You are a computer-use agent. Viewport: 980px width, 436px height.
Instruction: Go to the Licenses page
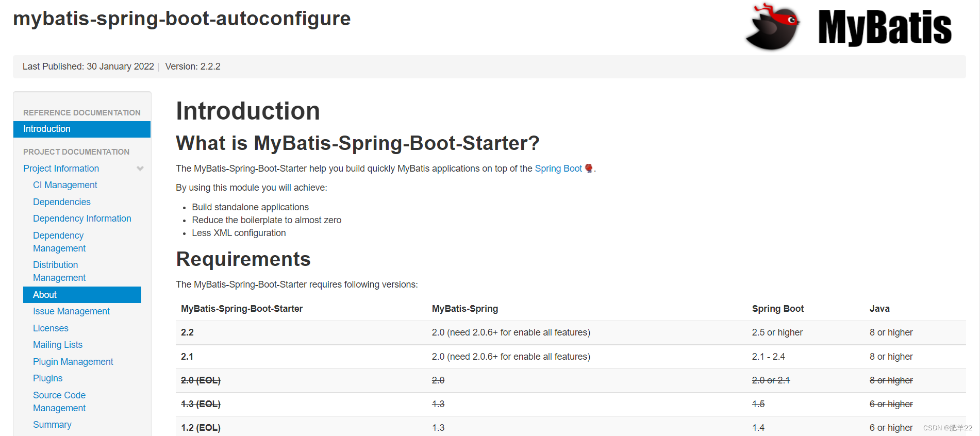click(x=51, y=328)
